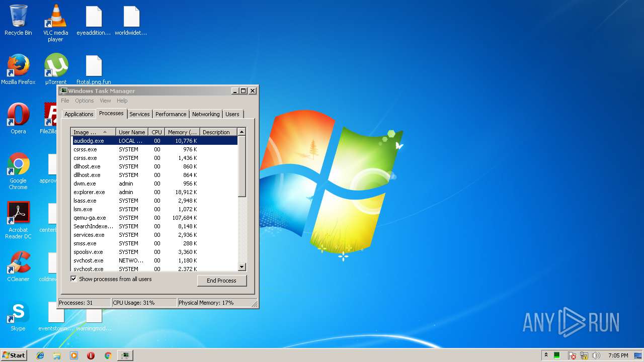
Task: Switch to the Applications tab
Action: [x=79, y=114]
